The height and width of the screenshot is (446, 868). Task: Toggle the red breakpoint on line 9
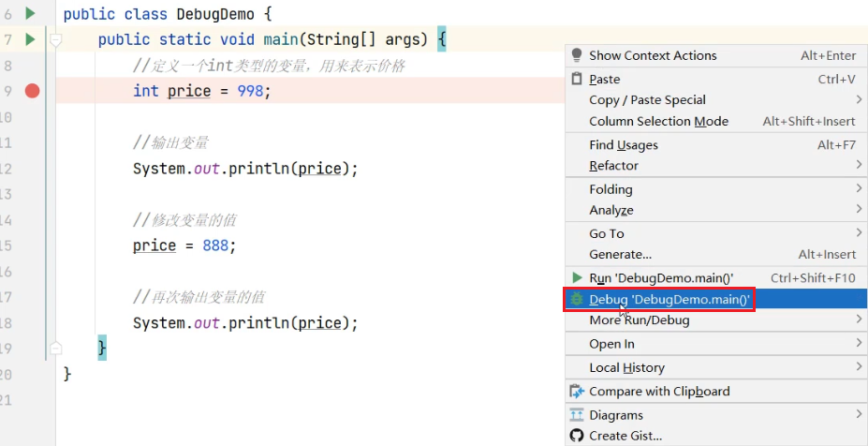point(32,91)
